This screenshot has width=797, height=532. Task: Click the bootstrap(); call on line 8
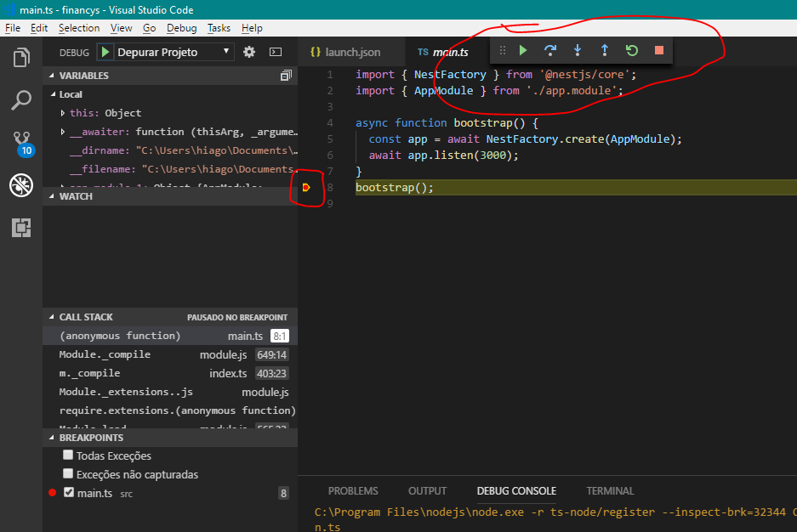tap(395, 188)
